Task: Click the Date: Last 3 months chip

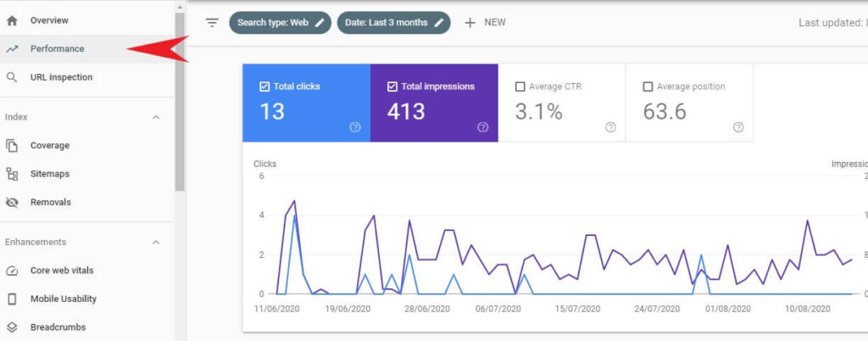Action: (393, 23)
